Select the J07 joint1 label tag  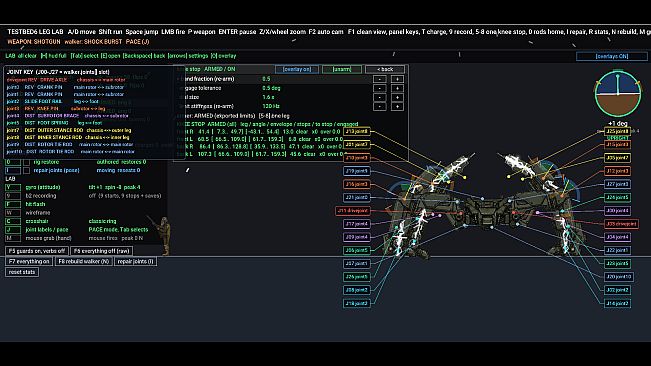357,264
